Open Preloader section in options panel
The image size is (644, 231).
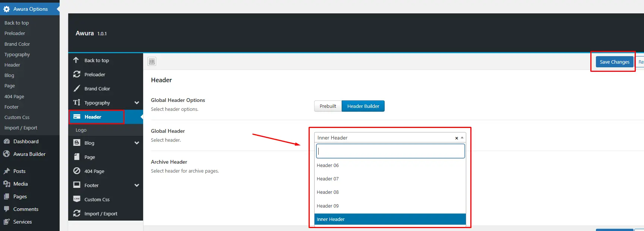click(x=105, y=74)
